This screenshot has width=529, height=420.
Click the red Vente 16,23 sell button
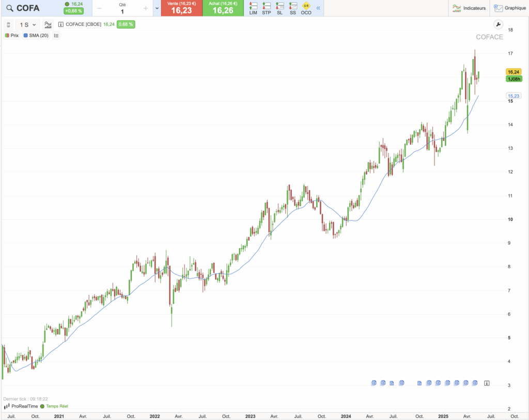[181, 8]
